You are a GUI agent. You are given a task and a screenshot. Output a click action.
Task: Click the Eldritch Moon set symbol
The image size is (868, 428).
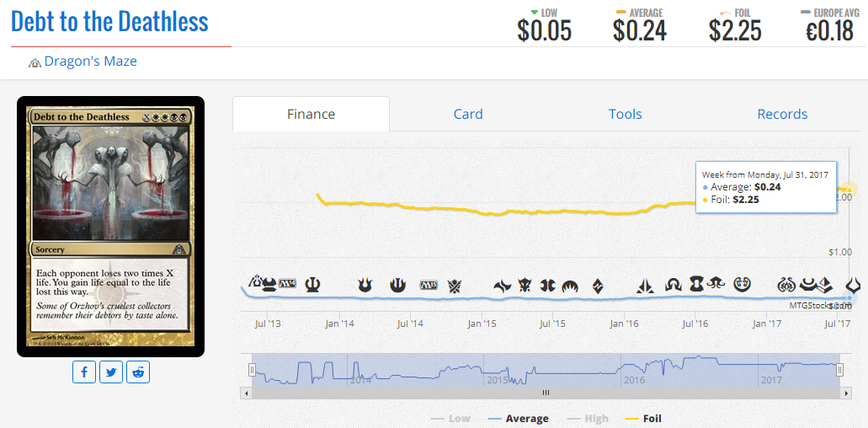(716, 283)
